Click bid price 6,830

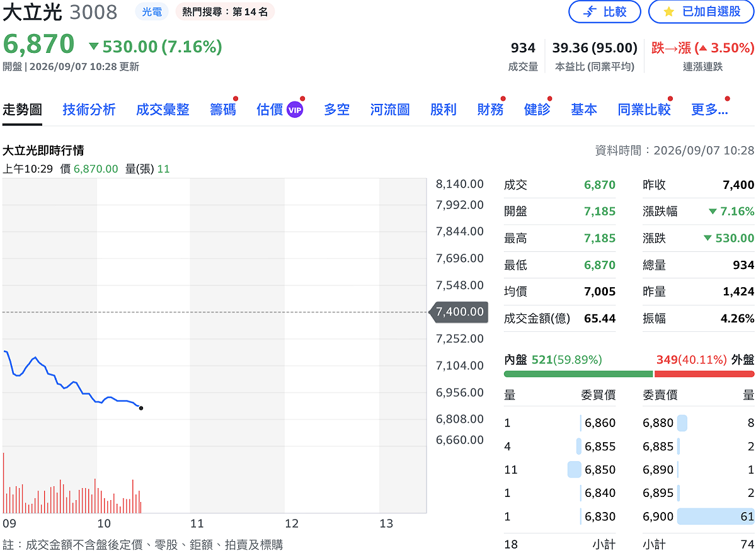click(600, 516)
